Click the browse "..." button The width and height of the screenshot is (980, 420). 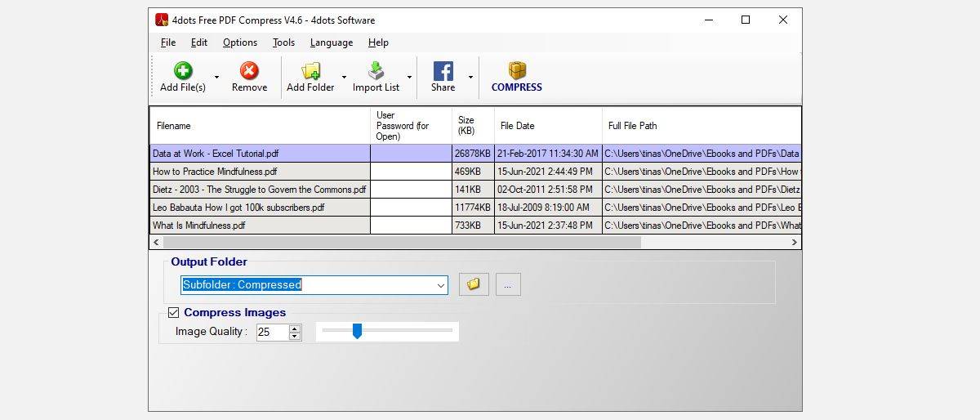click(507, 284)
